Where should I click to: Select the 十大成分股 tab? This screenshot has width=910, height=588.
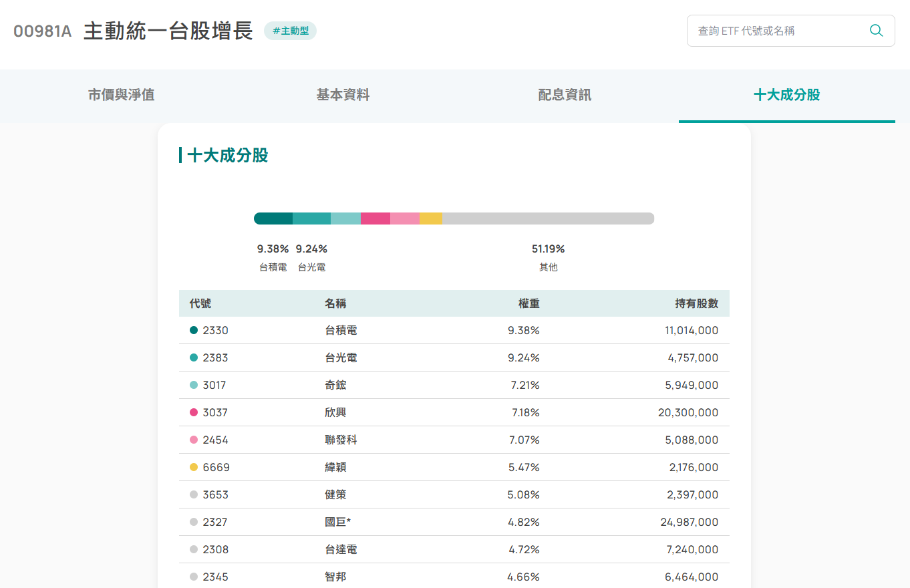786,95
